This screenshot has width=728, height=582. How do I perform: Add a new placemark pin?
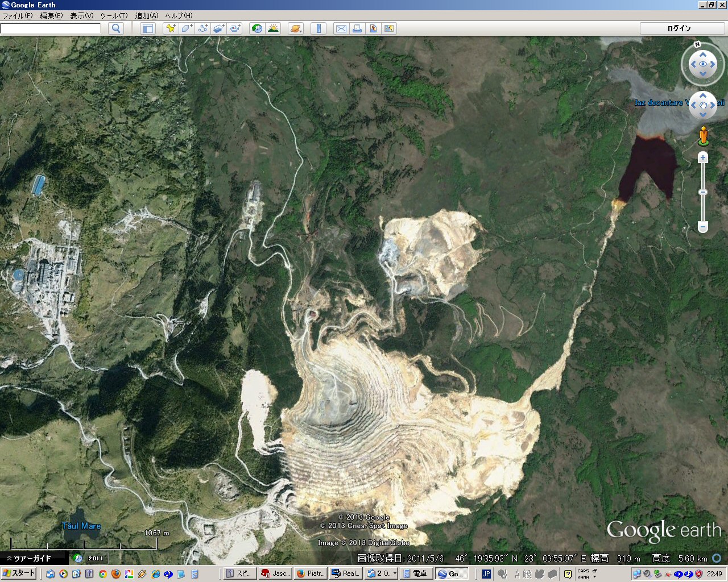tap(170, 28)
